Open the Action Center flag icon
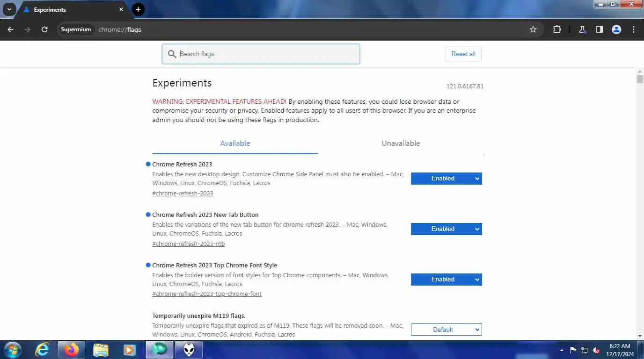 pos(573,350)
